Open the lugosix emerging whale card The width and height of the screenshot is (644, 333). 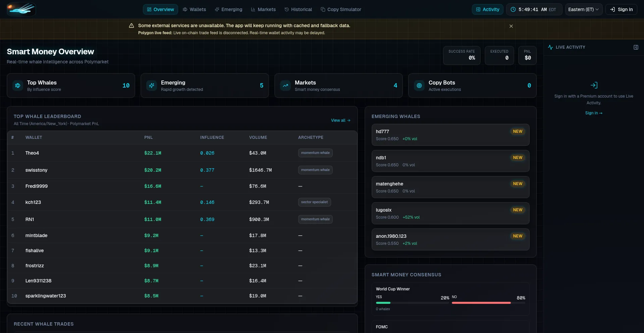450,213
